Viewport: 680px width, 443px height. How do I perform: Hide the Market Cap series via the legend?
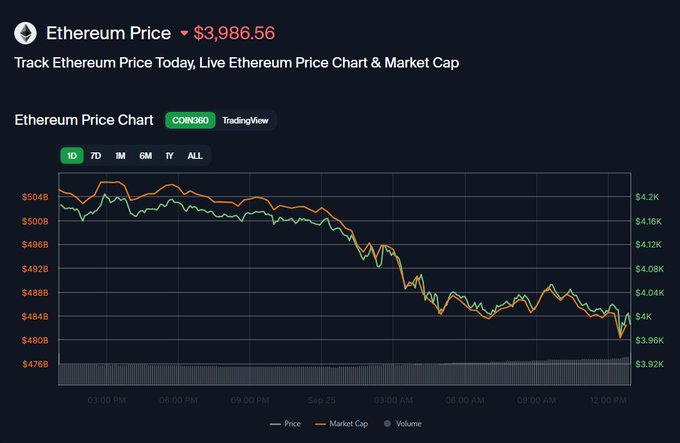[x=342, y=424]
